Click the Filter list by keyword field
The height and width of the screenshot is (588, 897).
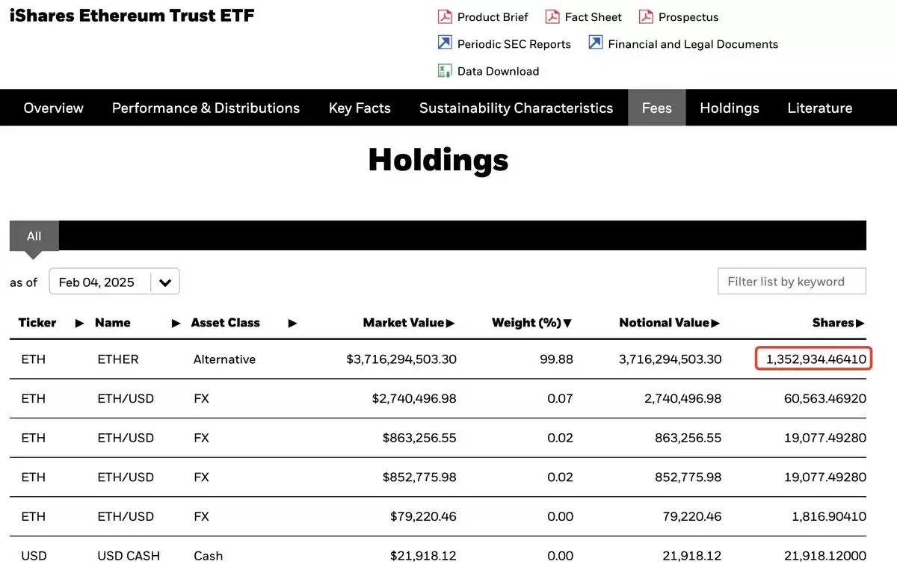click(x=792, y=282)
